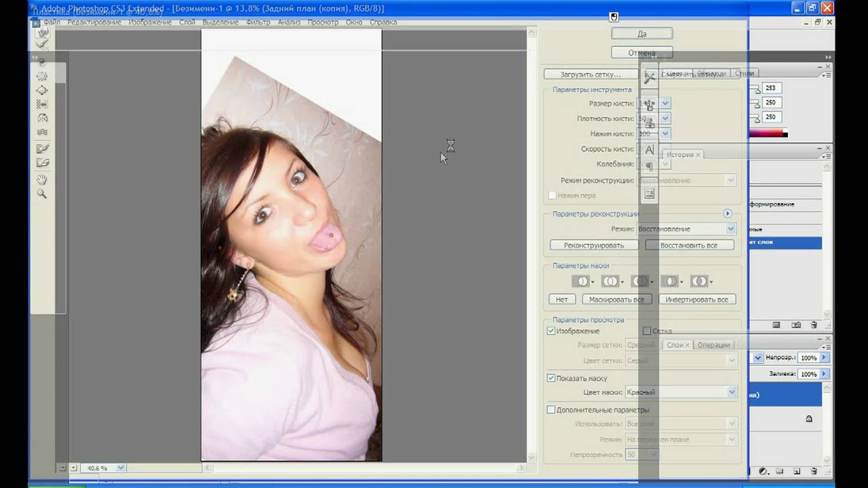Create new layer in Layers panel
Image resolution: width=868 pixels, height=488 pixels.
point(797,471)
